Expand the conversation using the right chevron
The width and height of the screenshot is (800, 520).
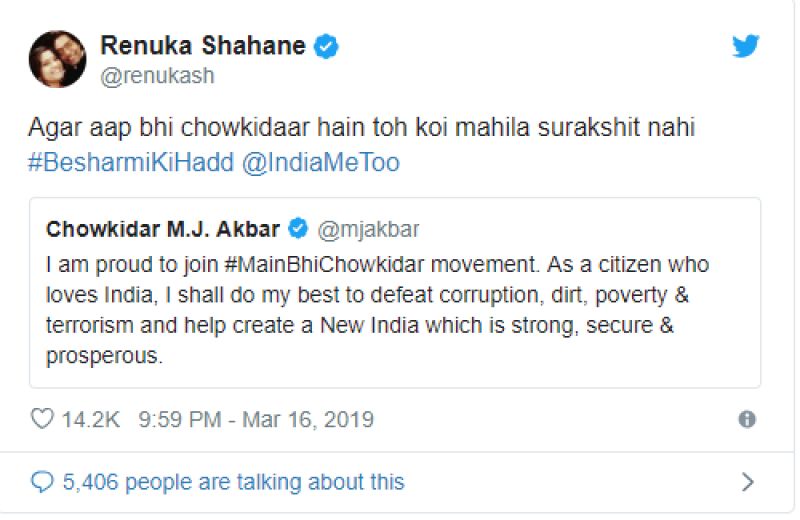click(x=747, y=482)
